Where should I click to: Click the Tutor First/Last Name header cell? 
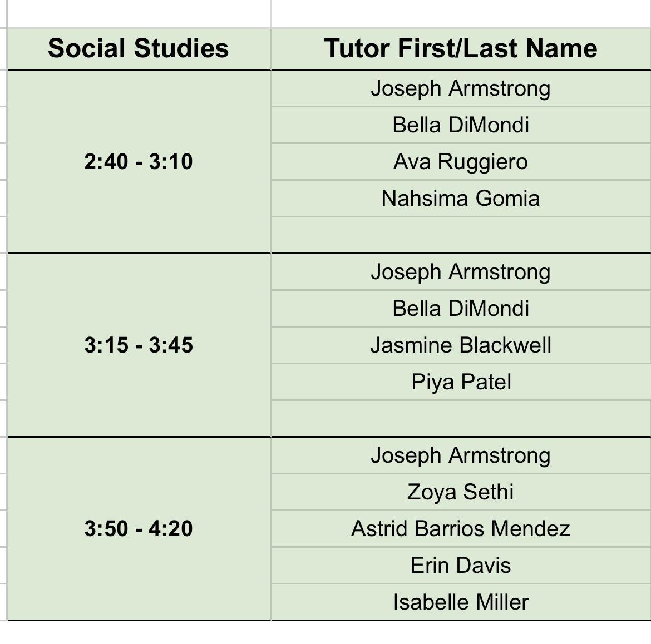coord(460,48)
